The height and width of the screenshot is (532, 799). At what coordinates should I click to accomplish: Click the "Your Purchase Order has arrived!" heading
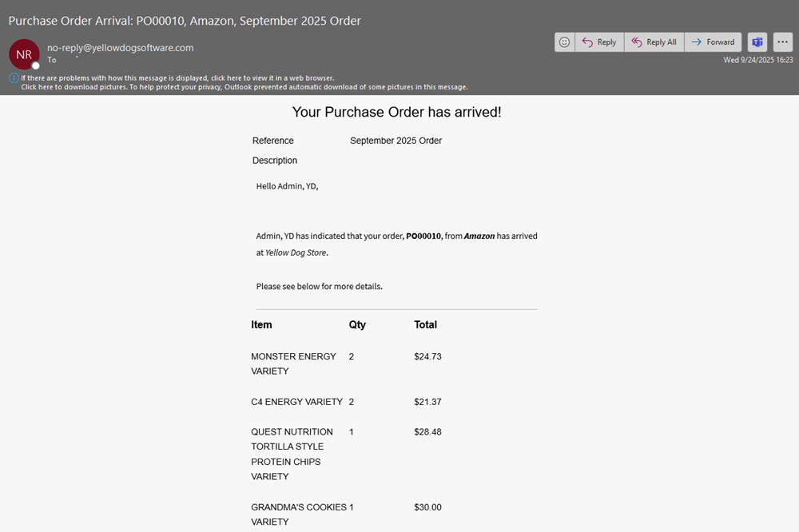(396, 113)
